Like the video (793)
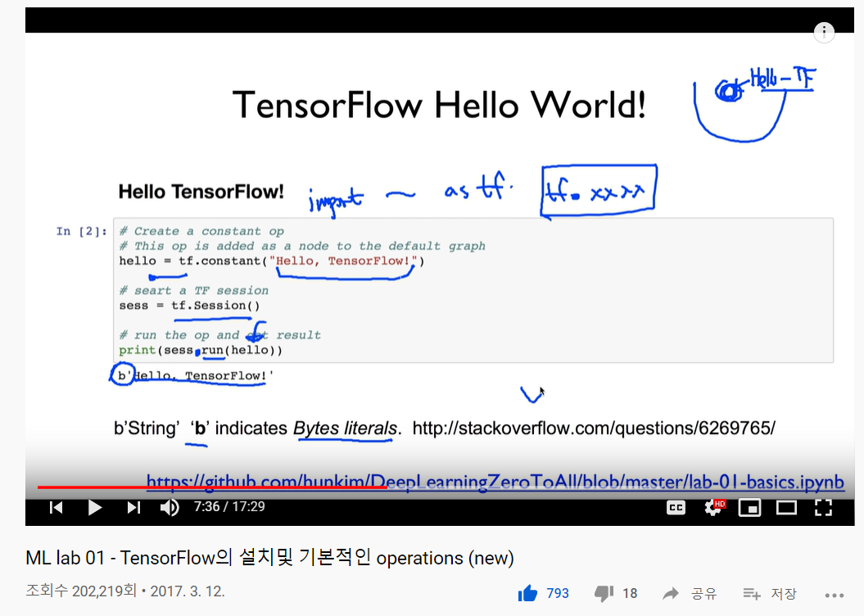Image resolution: width=864 pixels, height=616 pixels. [543, 593]
